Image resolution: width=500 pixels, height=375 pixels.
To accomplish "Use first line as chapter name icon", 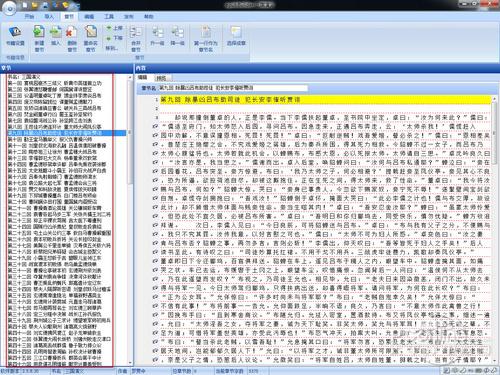I will (206, 38).
